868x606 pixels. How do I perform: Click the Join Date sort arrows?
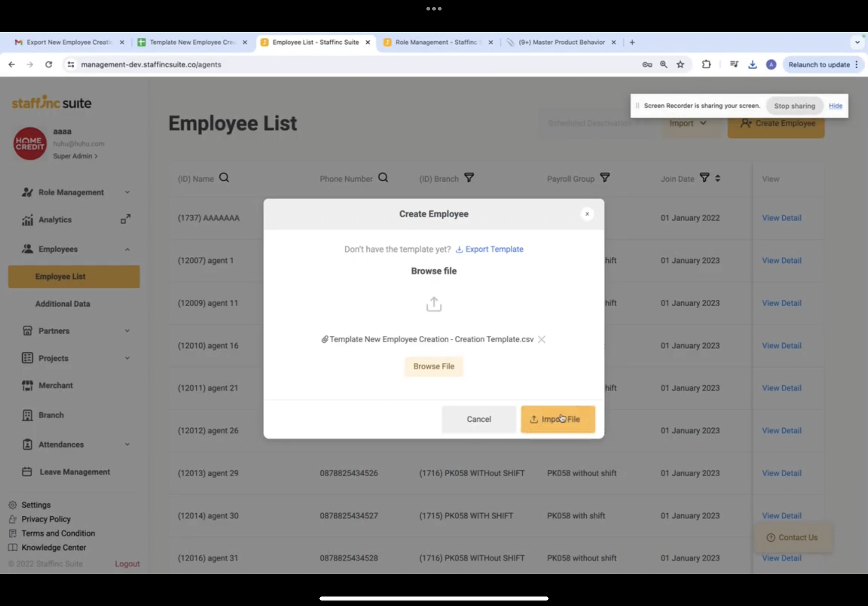(x=717, y=178)
